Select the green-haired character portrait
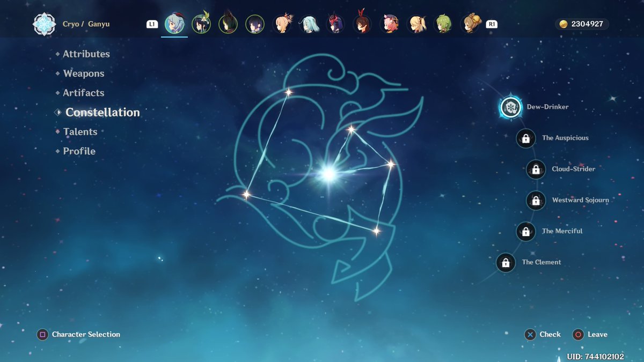This screenshot has width=644, height=362. point(443,24)
